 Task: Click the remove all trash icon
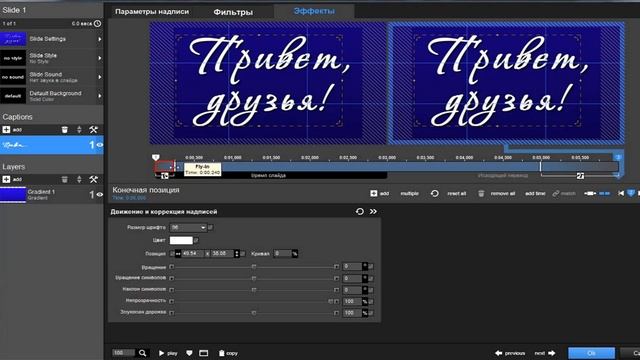481,193
